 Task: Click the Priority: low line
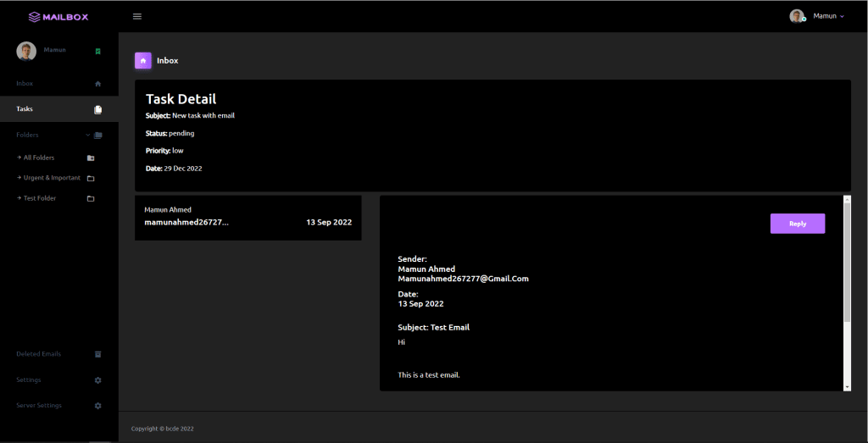[164, 151]
